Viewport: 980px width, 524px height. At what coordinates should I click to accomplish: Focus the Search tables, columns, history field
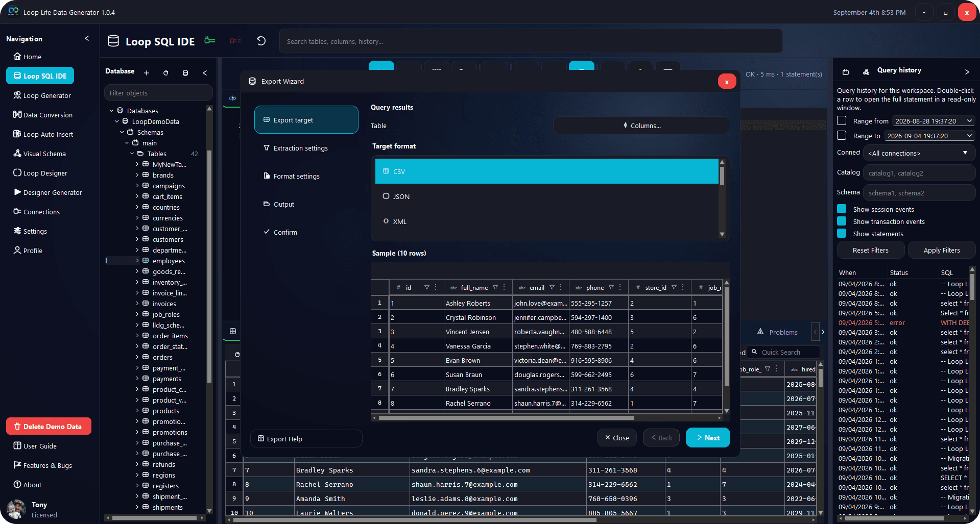pos(531,41)
